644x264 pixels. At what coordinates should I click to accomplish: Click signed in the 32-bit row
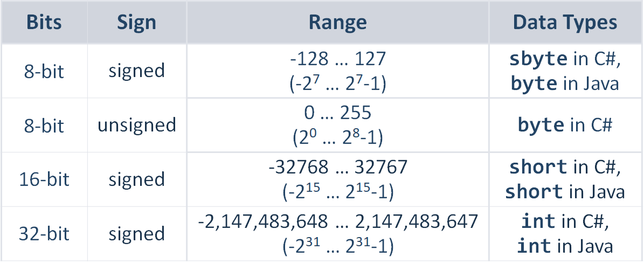tap(137, 234)
